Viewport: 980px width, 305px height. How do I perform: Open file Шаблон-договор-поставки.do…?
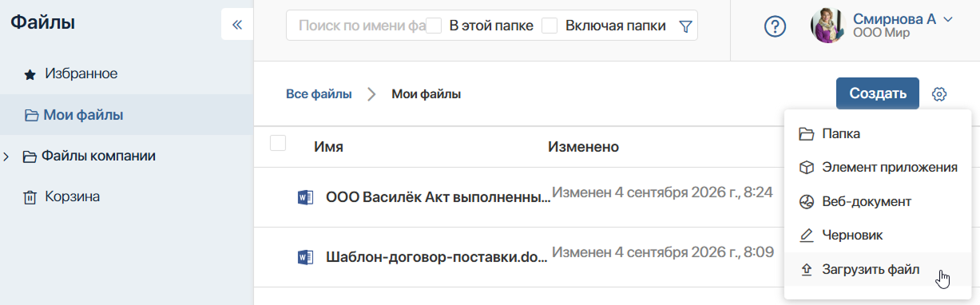438,257
